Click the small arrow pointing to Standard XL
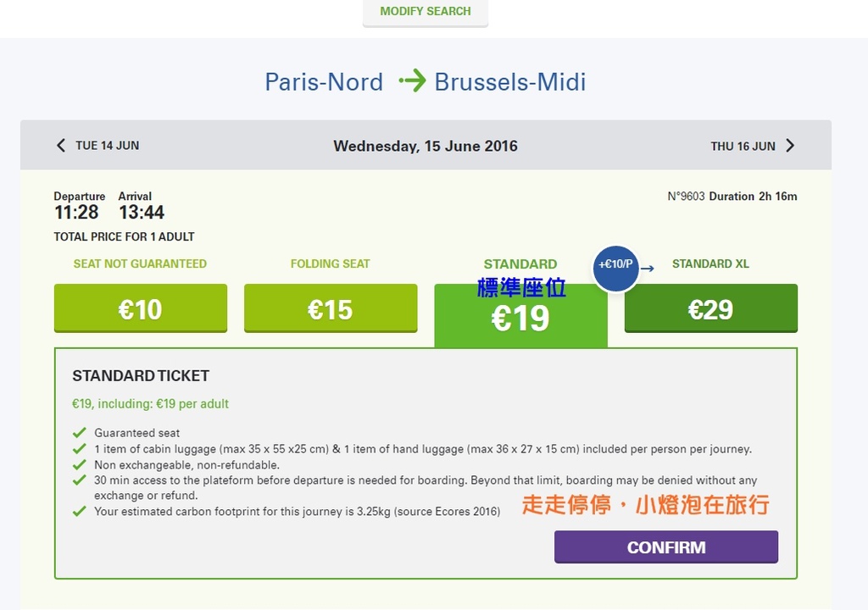The height and width of the screenshot is (610, 868). (x=648, y=269)
